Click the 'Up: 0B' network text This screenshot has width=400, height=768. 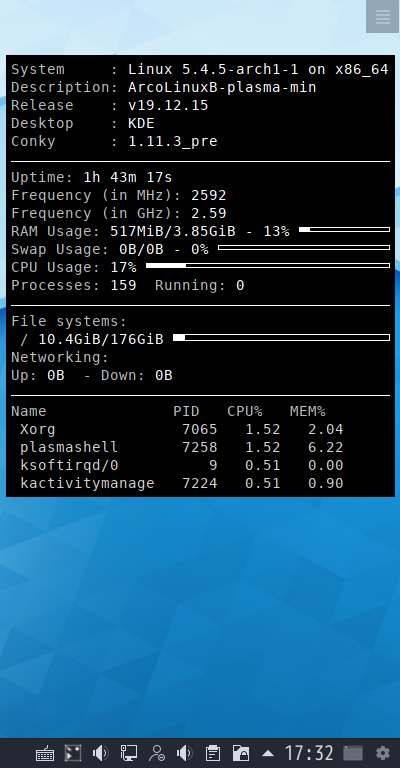pyautogui.click(x=38, y=375)
